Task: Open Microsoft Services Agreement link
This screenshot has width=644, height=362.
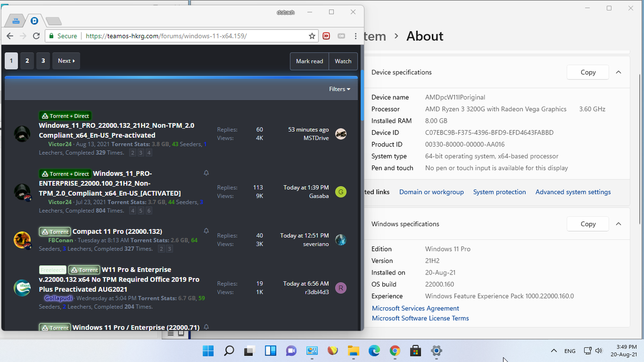Action: tap(415, 308)
